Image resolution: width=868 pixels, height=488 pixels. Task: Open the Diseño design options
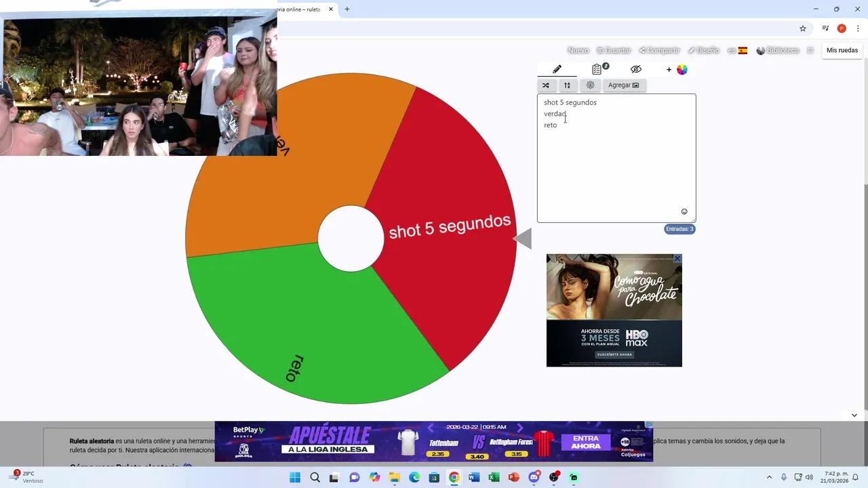(x=703, y=50)
